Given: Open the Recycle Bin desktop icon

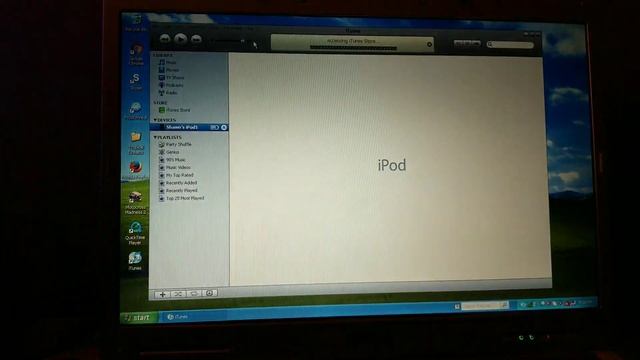Looking at the screenshot, I should tap(136, 23).
